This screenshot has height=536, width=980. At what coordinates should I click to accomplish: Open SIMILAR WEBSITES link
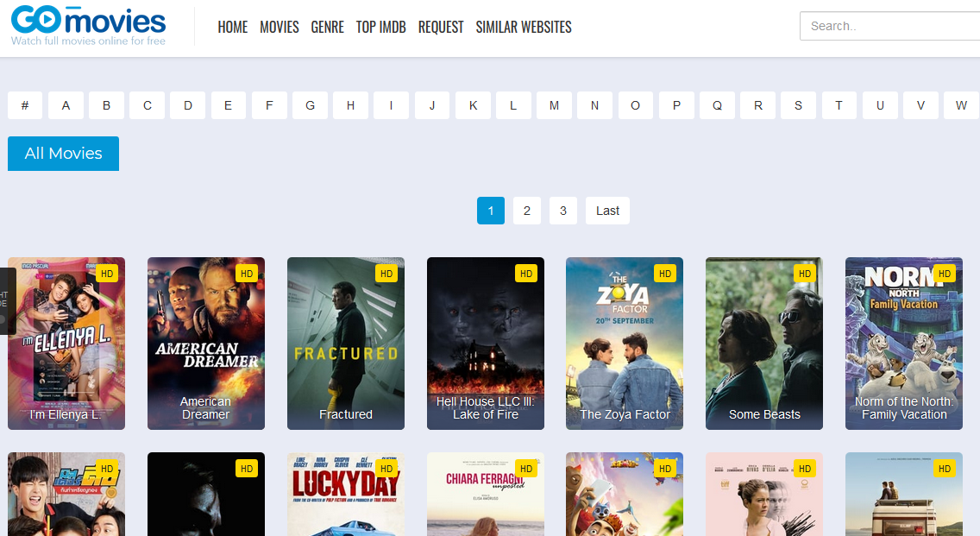[523, 27]
